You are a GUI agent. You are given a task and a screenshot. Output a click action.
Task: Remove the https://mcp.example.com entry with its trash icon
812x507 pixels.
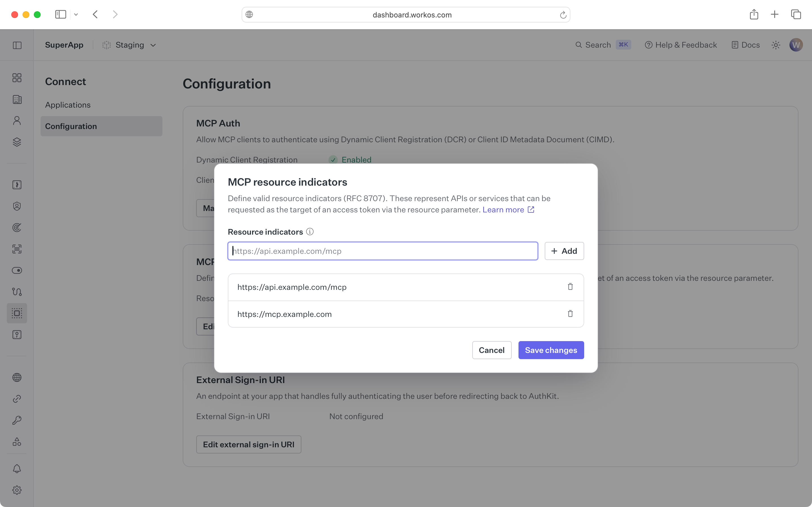(570, 314)
